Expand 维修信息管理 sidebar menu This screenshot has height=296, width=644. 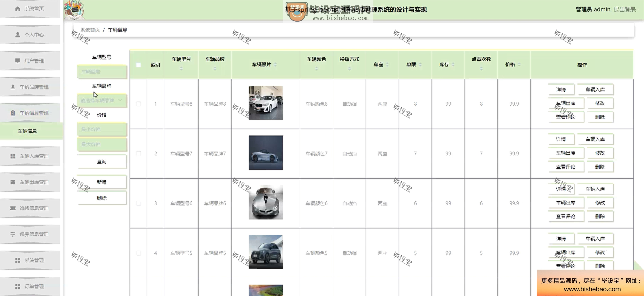coord(30,208)
